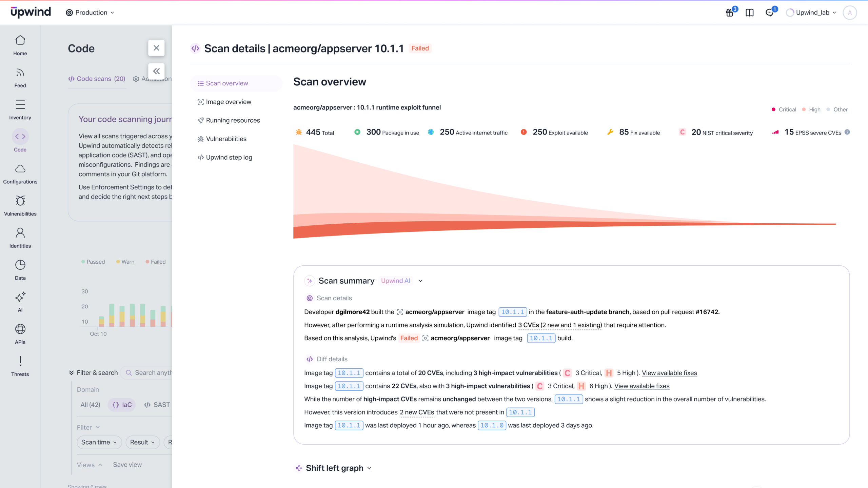This screenshot has height=488, width=868.
Task: Click the EPSS severe CVEs info icon
Action: [847, 132]
